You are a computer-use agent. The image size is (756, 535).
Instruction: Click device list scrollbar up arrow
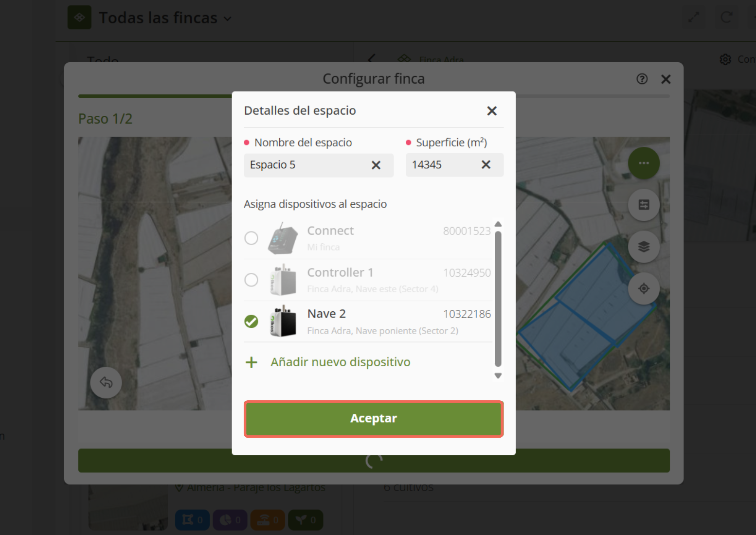pos(498,224)
